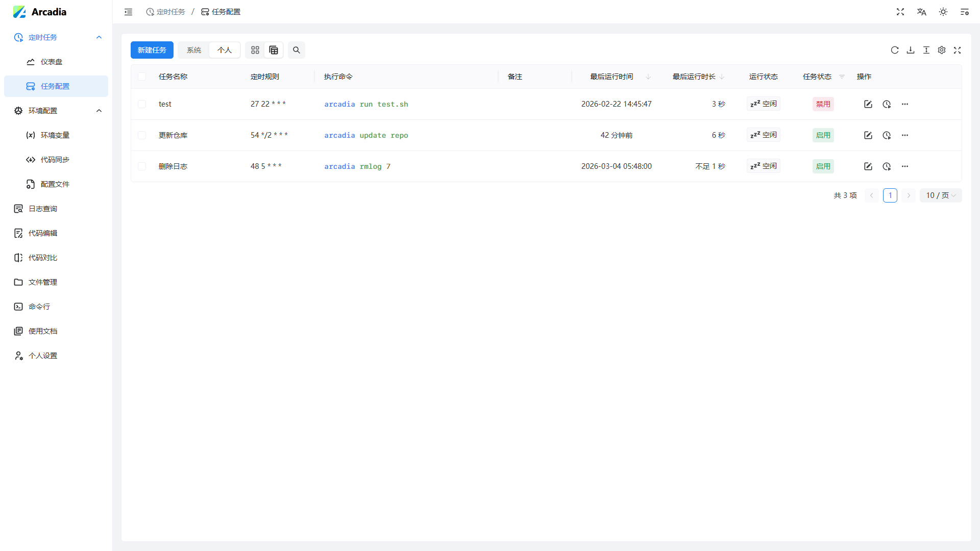Open table column settings gear
The height and width of the screenshot is (551, 980).
(x=942, y=50)
